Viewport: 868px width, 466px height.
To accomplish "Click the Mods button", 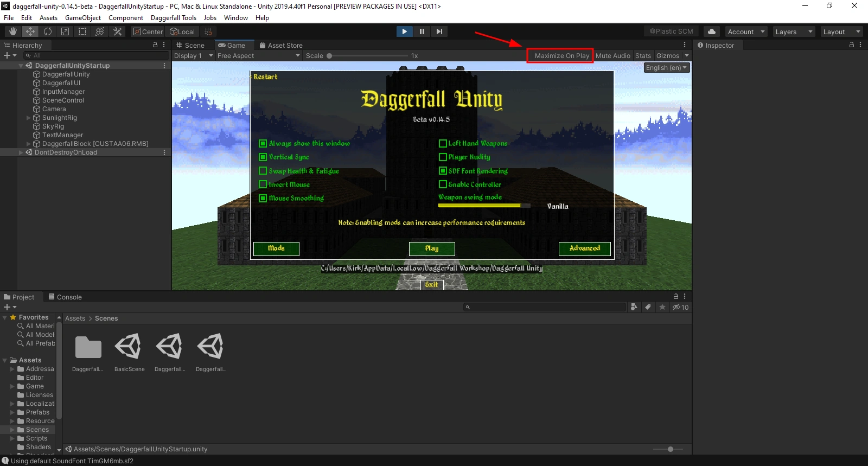I will click(276, 248).
